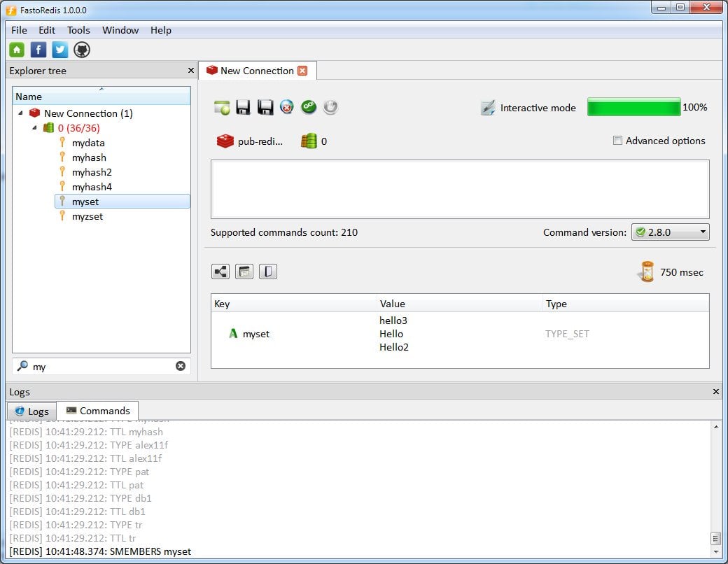Click the pub-redi... server icon
Screen dimensions: 728x564
click(x=225, y=141)
